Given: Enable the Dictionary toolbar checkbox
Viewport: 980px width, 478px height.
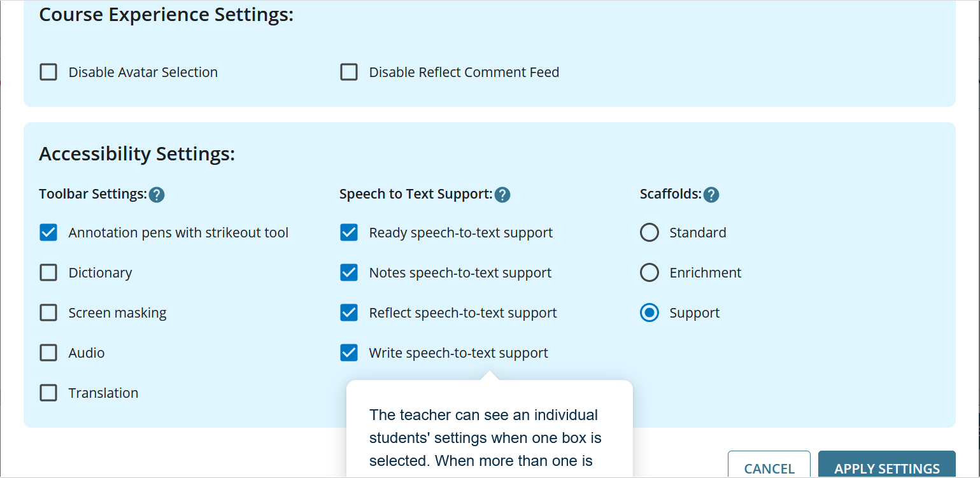Looking at the screenshot, I should (48, 272).
